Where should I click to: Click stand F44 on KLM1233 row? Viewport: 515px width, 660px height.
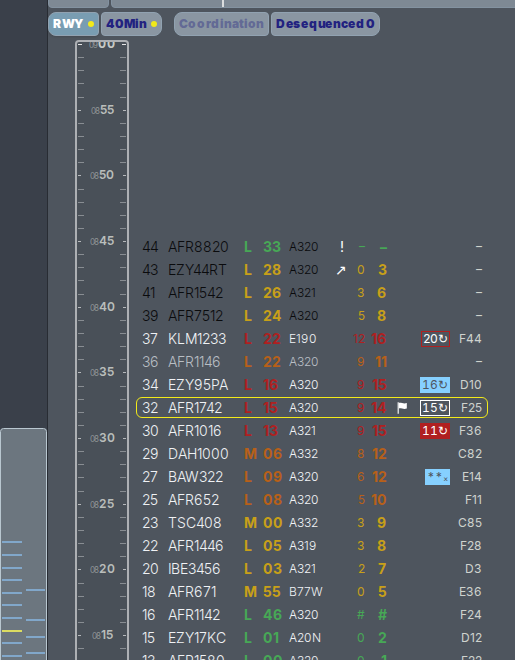point(470,339)
